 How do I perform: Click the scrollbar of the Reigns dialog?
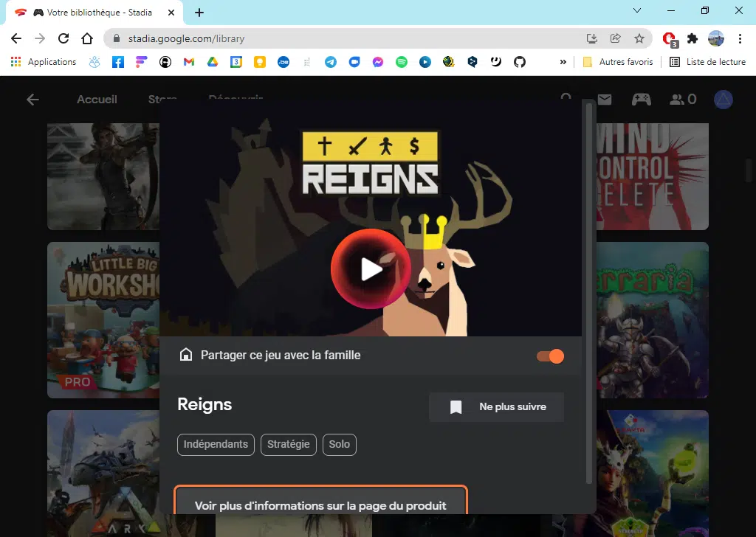tap(588, 293)
